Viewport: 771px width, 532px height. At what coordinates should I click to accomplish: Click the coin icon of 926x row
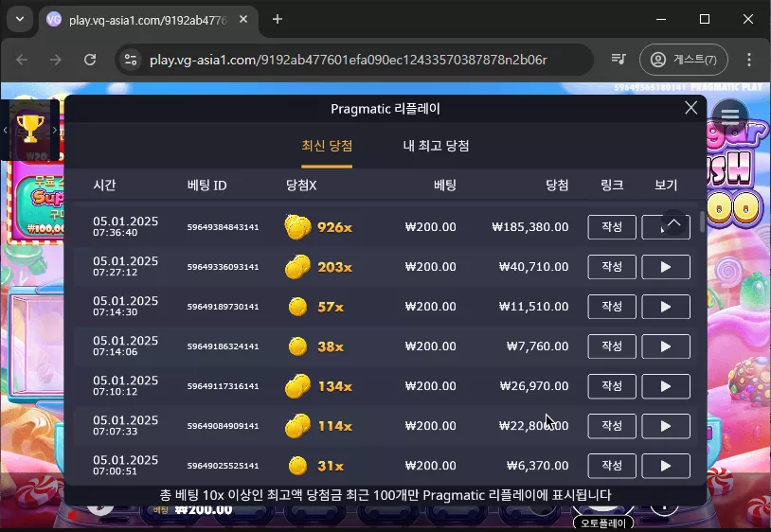[297, 227]
